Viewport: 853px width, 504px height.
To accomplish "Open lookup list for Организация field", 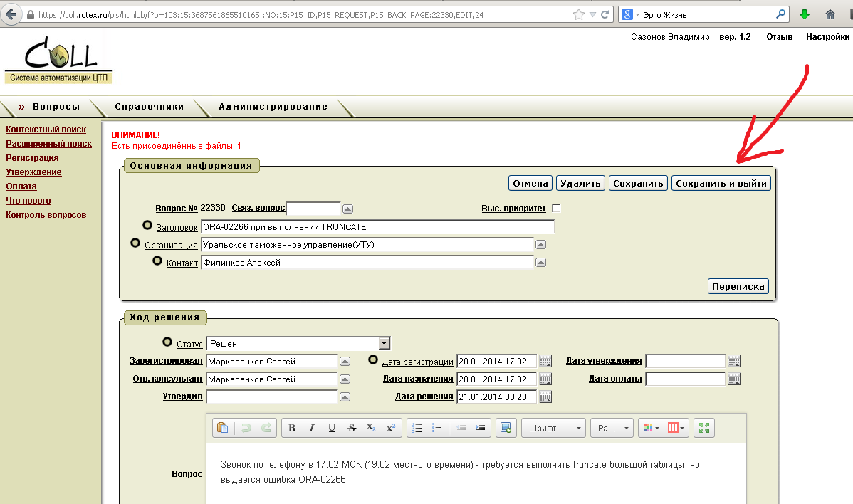I will (x=540, y=245).
